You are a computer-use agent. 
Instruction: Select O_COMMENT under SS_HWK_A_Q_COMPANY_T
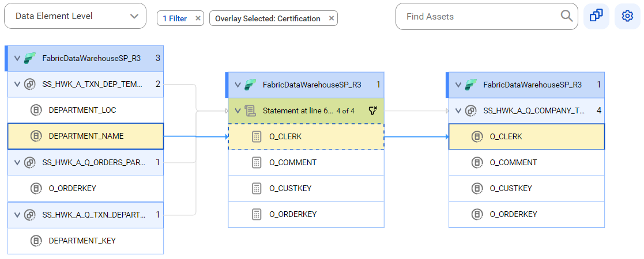coord(526,163)
